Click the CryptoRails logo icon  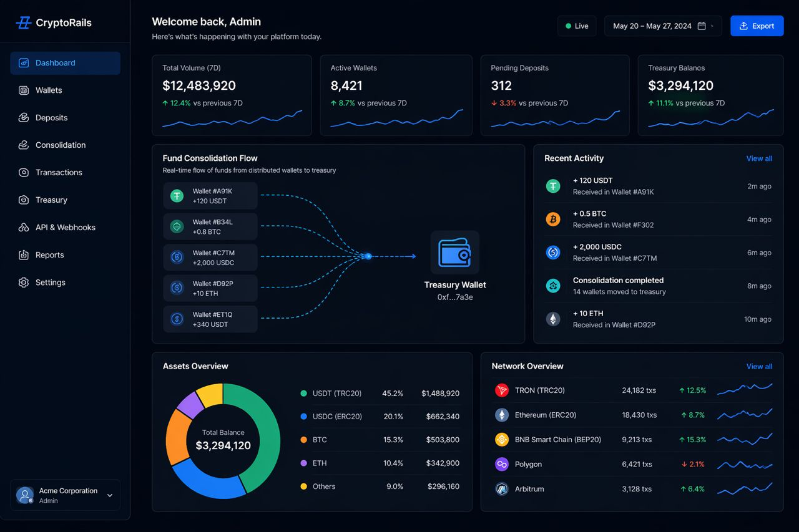coord(24,23)
